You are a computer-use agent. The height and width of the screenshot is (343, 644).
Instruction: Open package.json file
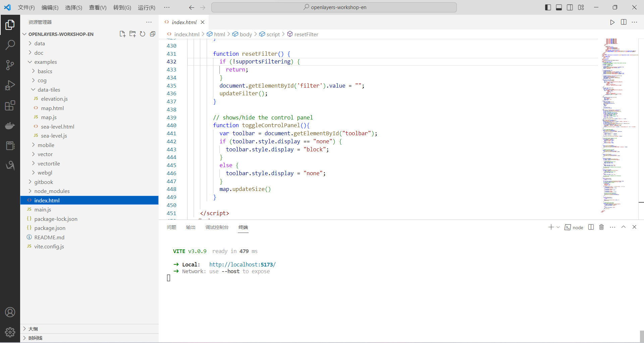click(x=89, y=228)
